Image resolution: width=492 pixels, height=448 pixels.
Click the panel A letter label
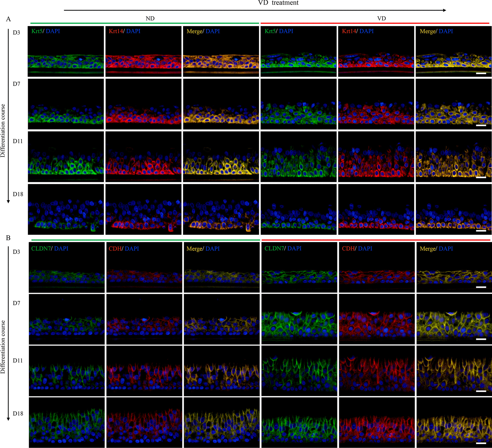9,19
